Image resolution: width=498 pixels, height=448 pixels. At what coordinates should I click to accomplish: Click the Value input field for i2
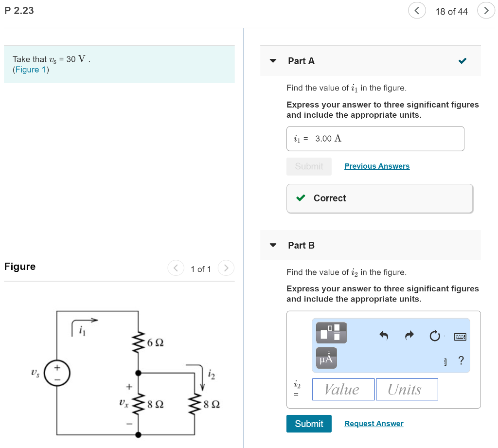(x=343, y=389)
